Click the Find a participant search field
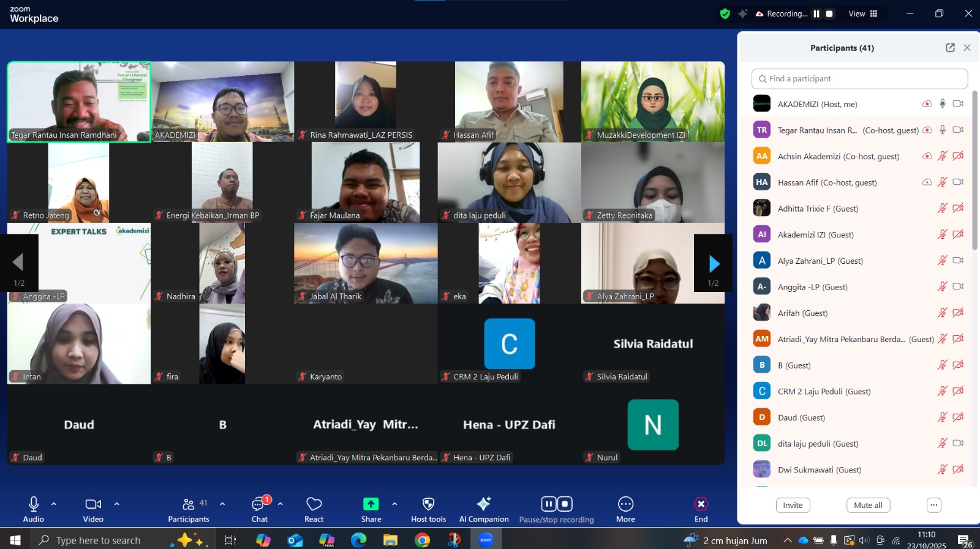Image resolution: width=980 pixels, height=549 pixels. click(x=859, y=79)
